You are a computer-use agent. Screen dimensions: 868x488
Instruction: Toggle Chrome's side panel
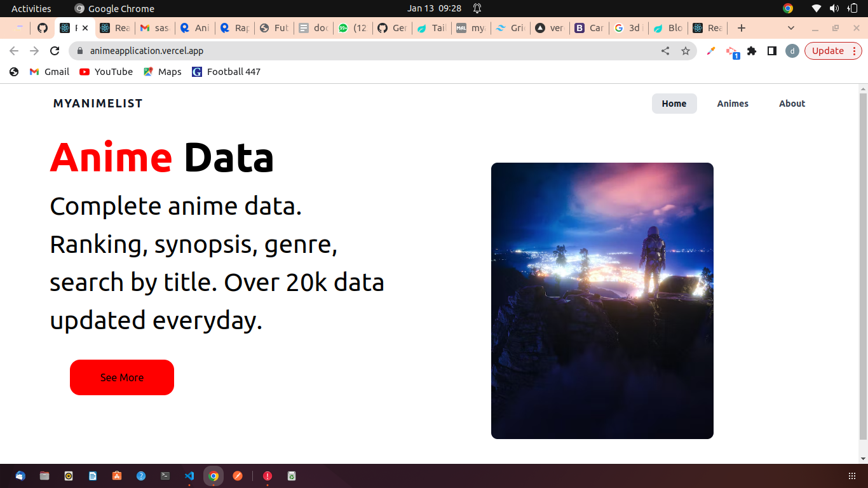771,51
